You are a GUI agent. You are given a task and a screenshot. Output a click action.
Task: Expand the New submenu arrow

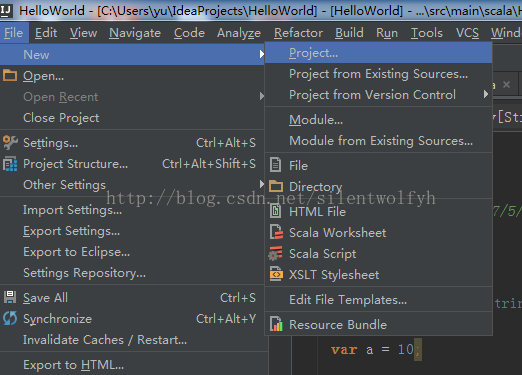pos(261,54)
